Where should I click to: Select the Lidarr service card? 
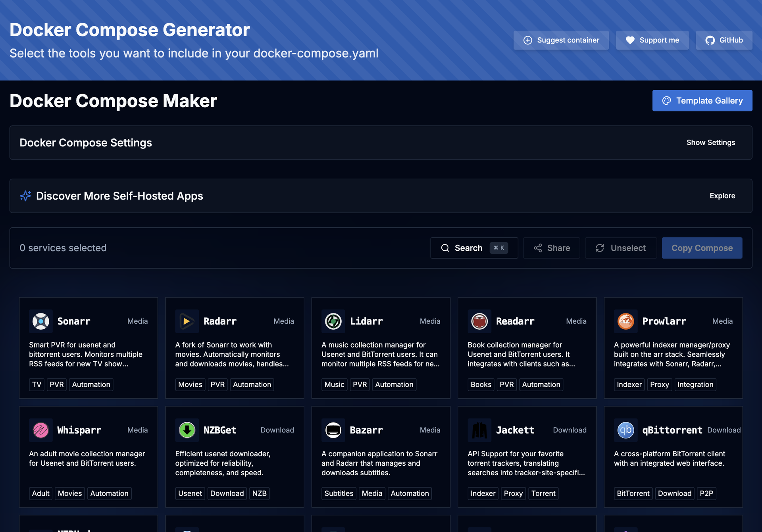(381, 348)
